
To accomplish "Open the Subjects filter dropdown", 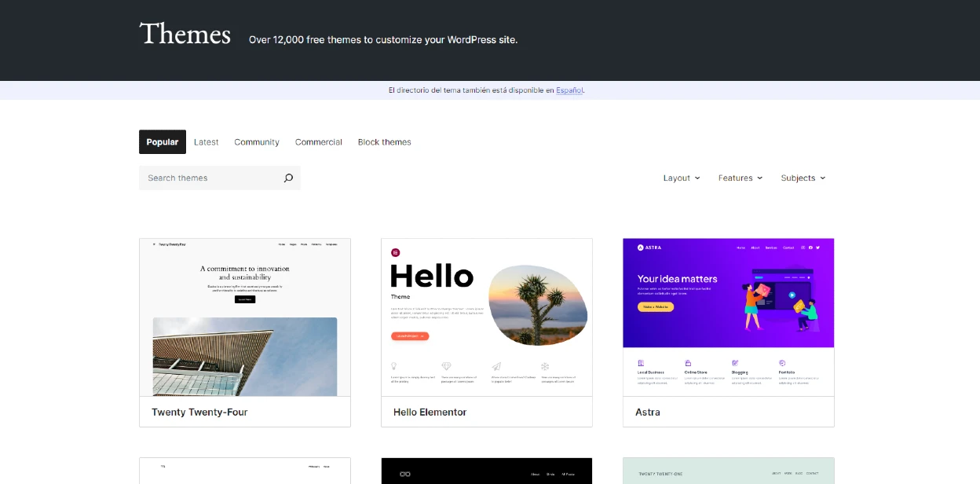I will click(803, 178).
